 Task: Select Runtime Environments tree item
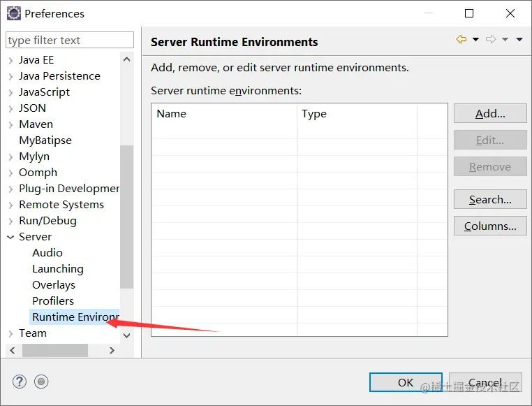click(x=75, y=317)
